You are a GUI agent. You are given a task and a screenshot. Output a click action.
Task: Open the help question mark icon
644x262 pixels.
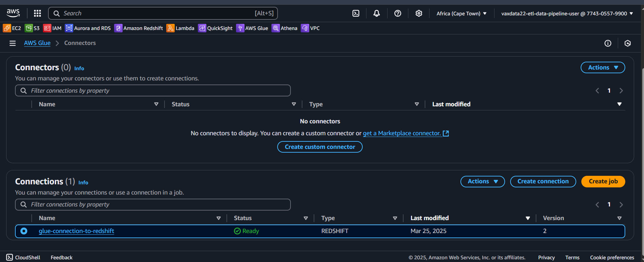click(x=398, y=13)
